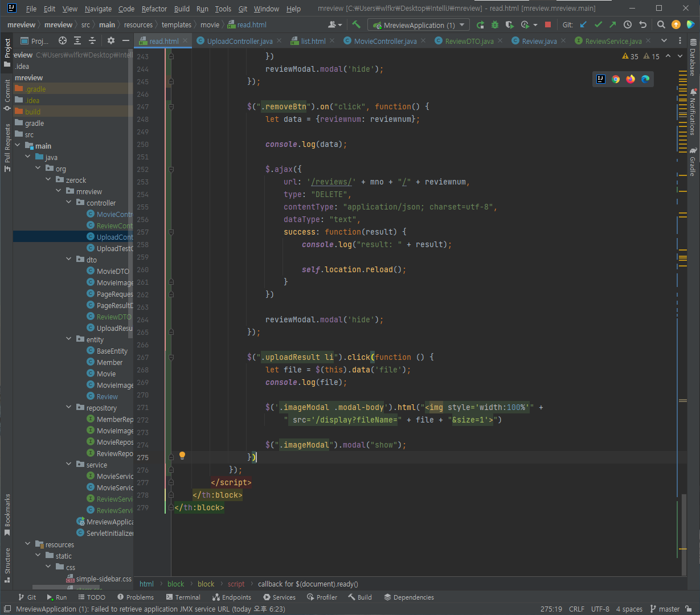Open built-in preview IntelliJ icon in editor
This screenshot has height=615, width=700.
click(601, 79)
